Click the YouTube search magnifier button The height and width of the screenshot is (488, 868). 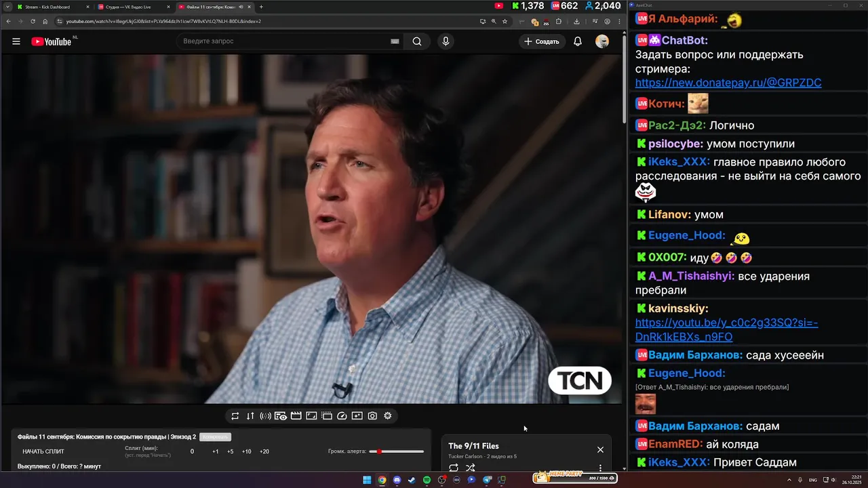tap(417, 41)
